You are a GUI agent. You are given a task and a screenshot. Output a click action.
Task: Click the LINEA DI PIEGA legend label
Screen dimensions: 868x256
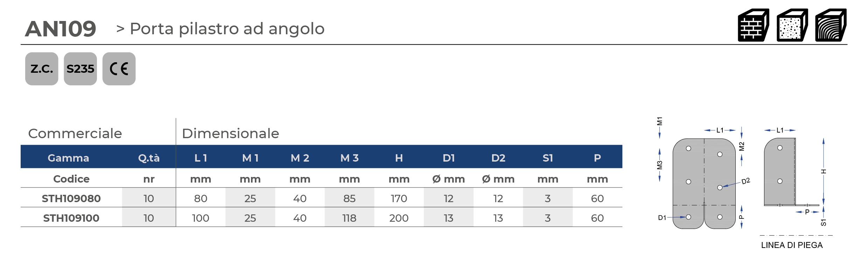pos(792,245)
